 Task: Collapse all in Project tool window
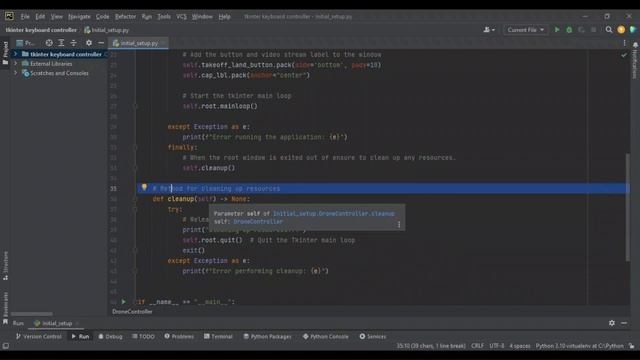[73, 43]
